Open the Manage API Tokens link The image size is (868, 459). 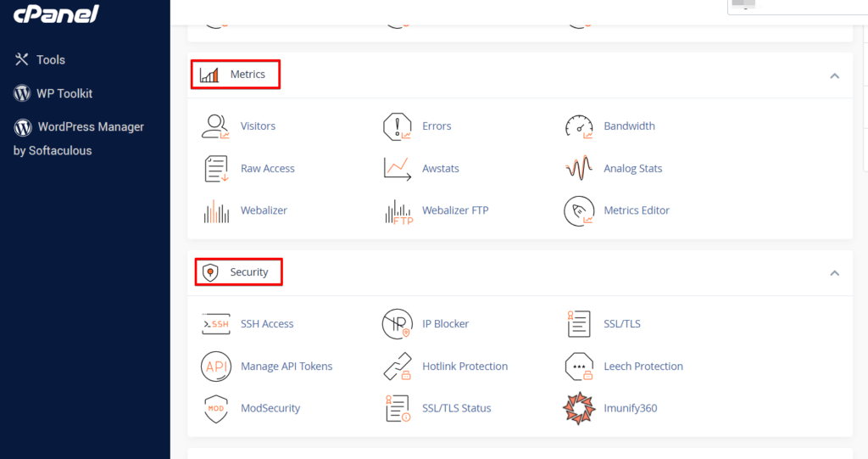tap(287, 367)
